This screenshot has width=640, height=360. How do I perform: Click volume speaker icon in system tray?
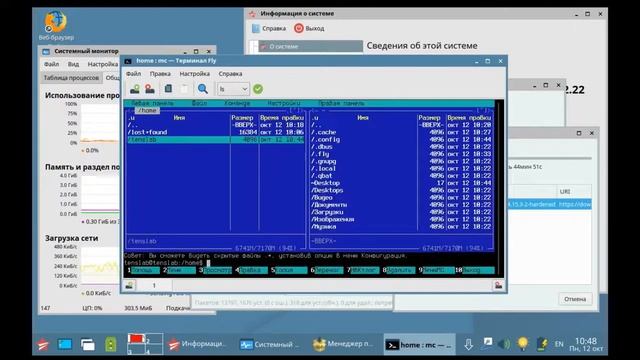coord(504,344)
